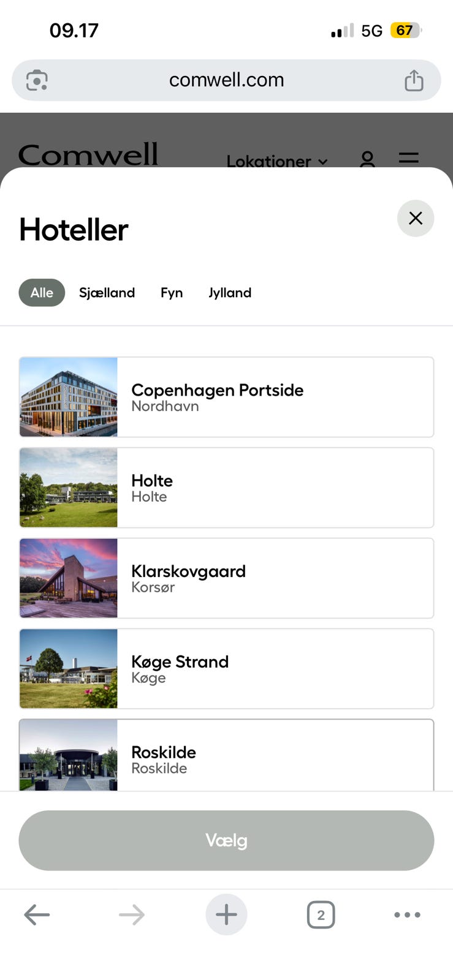This screenshot has width=453, height=980.
Task: Filter hotels by Sjælland
Action: [107, 293]
